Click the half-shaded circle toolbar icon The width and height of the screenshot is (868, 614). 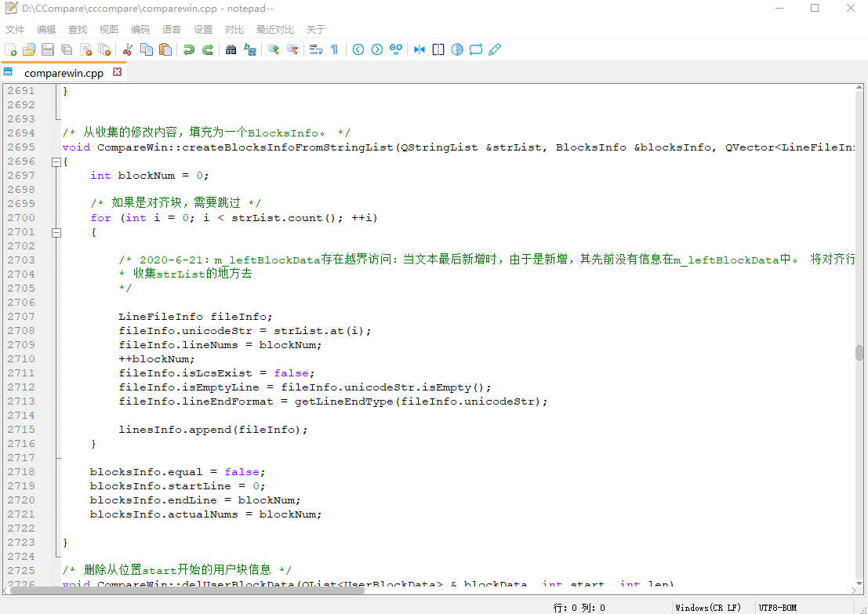pyautogui.click(x=456, y=50)
